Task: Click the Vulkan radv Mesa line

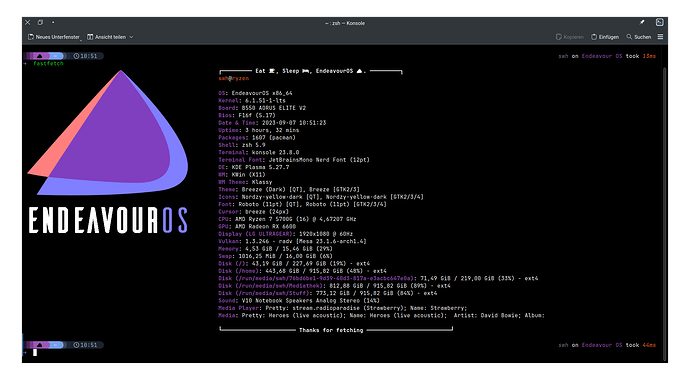Action: click(x=292, y=241)
